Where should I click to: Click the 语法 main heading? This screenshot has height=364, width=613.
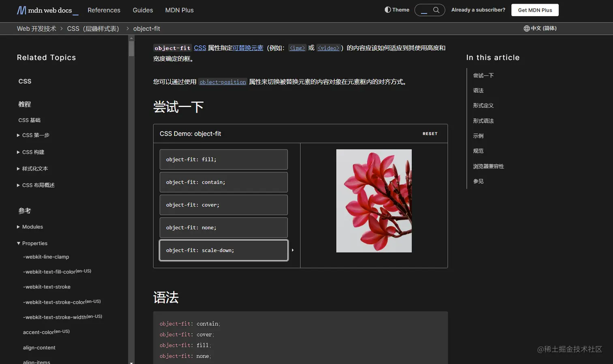[x=166, y=298]
